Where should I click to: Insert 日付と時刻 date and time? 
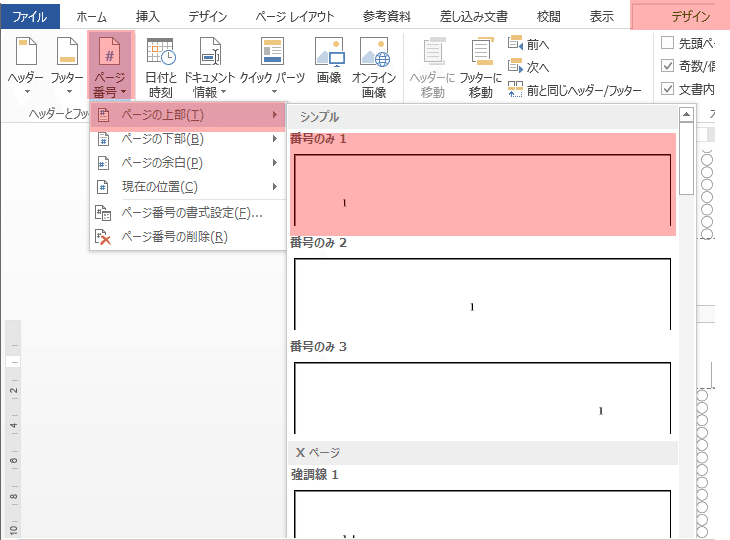coord(161,68)
